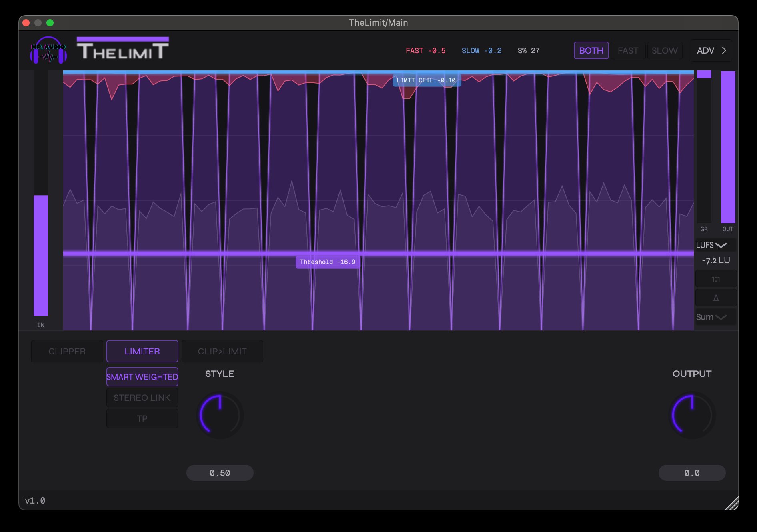Select the FAST display button
The width and height of the screenshot is (757, 532).
pos(627,51)
